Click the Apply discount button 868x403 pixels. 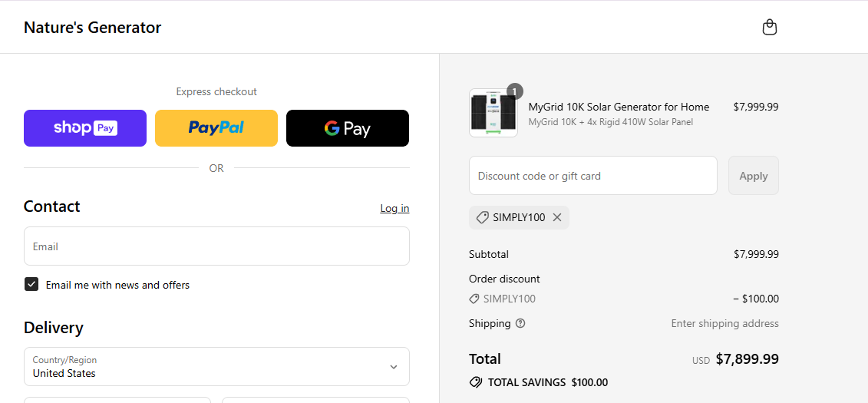tap(754, 176)
